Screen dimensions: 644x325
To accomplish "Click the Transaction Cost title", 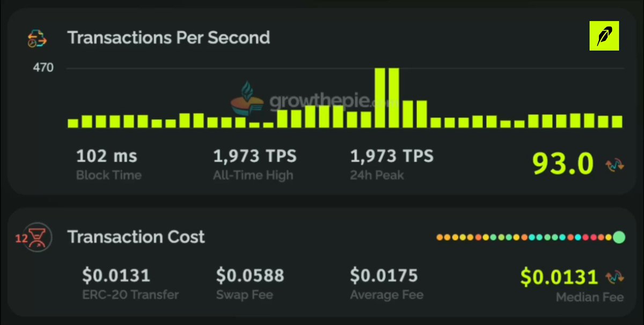I will pos(136,237).
